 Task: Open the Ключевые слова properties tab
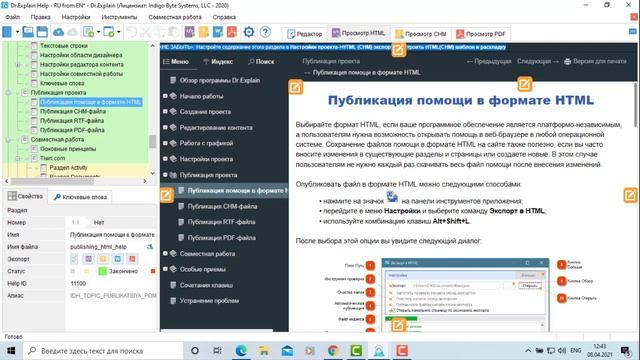[80, 197]
